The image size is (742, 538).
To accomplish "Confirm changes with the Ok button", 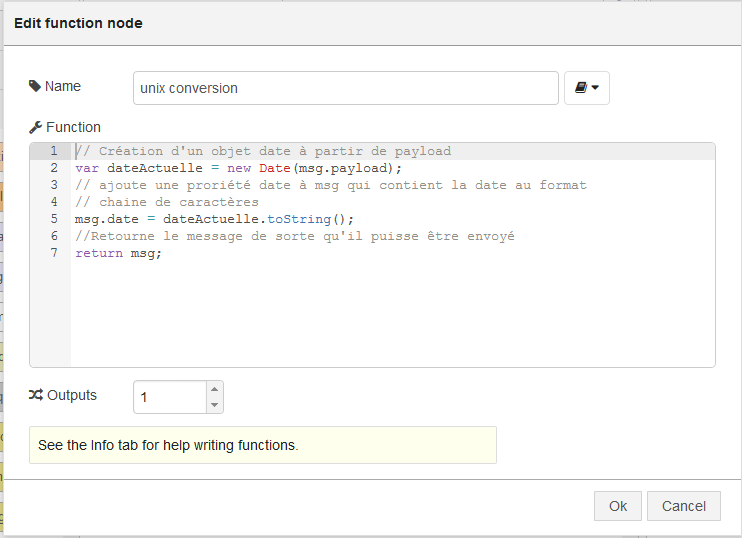I will click(618, 506).
